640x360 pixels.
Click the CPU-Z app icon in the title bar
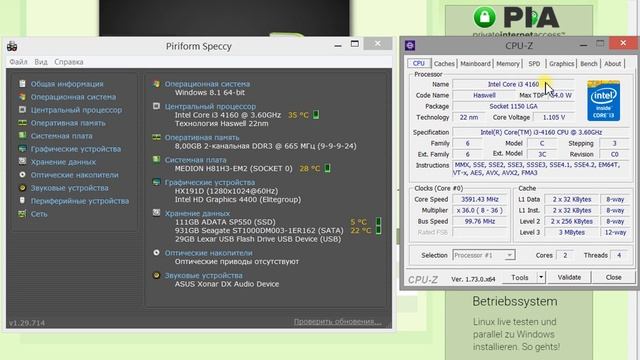point(410,45)
